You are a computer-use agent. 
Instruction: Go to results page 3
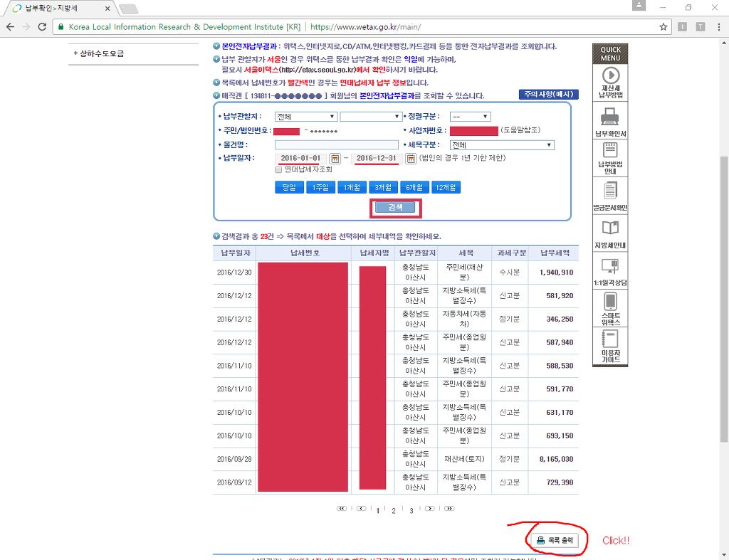pos(411,511)
